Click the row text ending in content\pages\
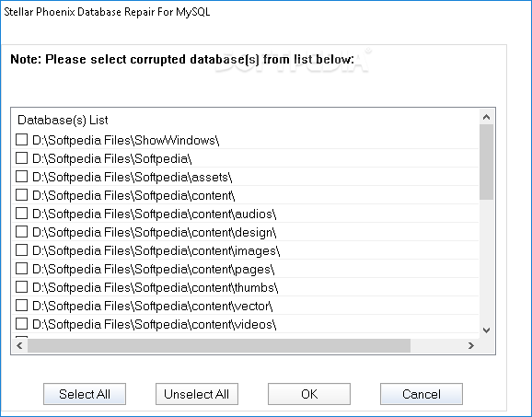 point(154,269)
